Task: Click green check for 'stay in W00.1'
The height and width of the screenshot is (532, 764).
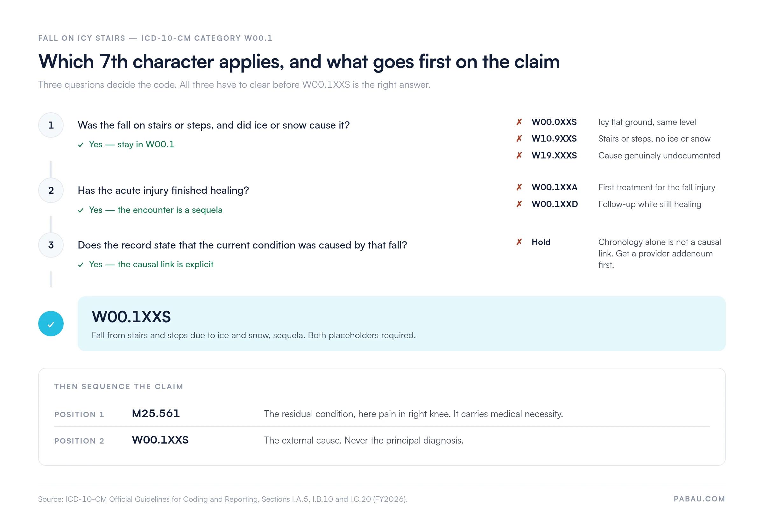Action: tap(81, 145)
